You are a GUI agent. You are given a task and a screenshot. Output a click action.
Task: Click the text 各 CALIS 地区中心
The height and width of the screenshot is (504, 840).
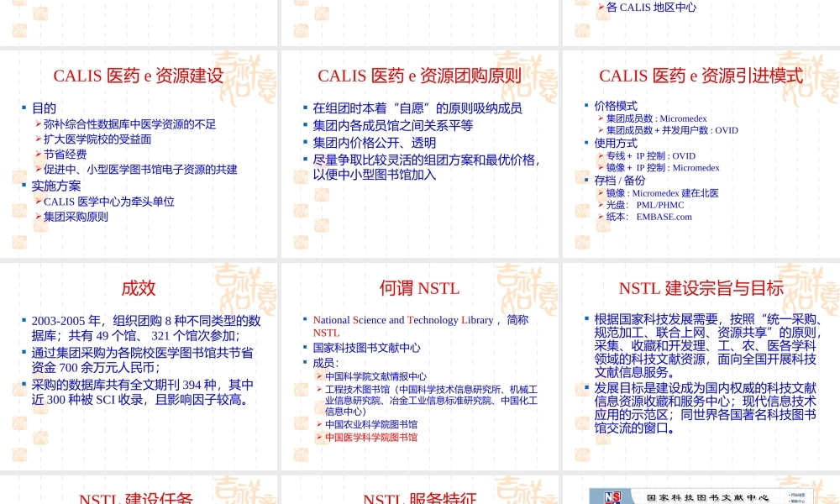(651, 8)
